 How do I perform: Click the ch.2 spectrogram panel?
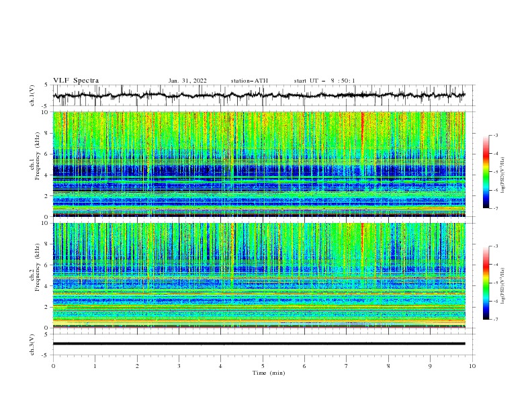pos(259,275)
